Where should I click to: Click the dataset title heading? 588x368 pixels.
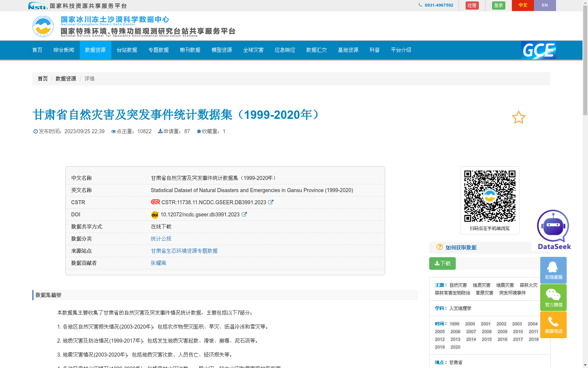tap(178, 115)
